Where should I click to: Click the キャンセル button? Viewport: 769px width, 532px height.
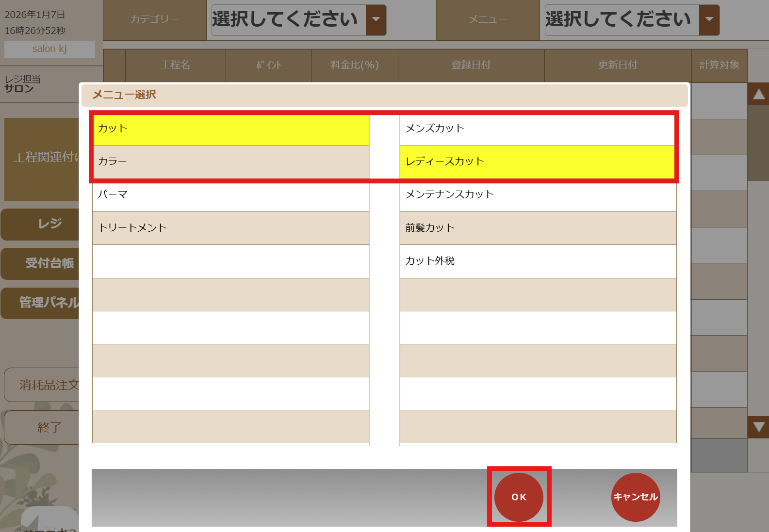pyautogui.click(x=635, y=497)
